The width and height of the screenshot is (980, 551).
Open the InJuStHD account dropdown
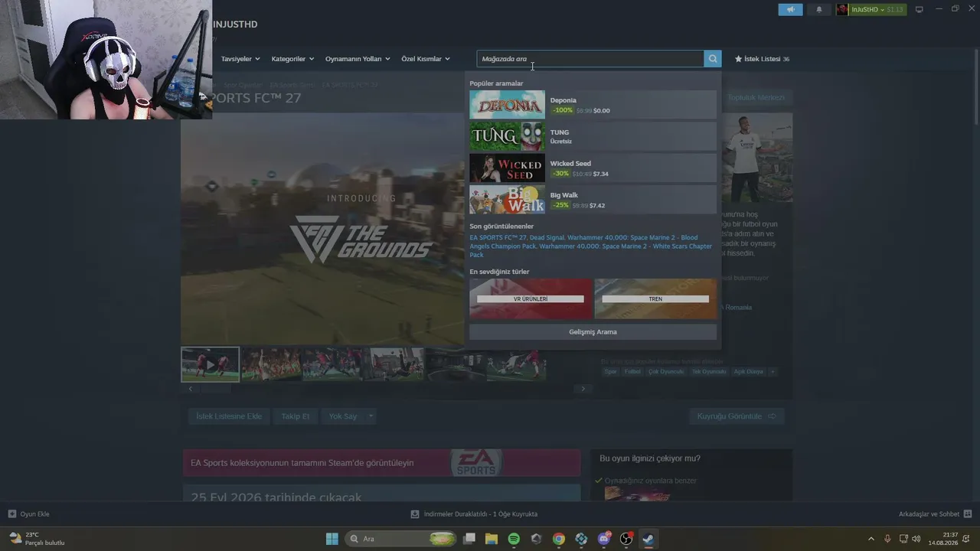pyautogui.click(x=871, y=9)
